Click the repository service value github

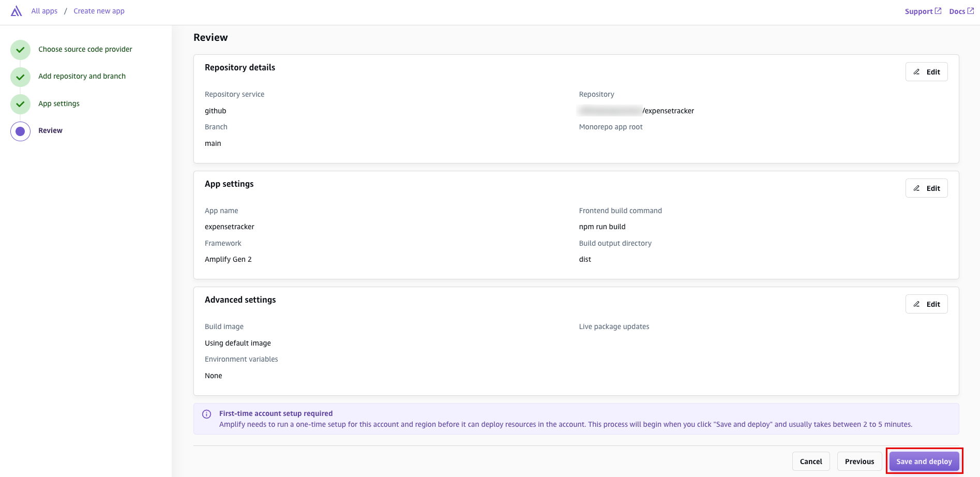click(x=216, y=111)
